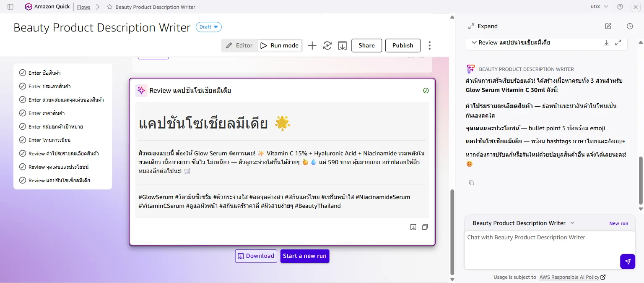Click the Beauty Product Description Writer breadcrumb title
The image size is (644, 283).
[155, 7]
